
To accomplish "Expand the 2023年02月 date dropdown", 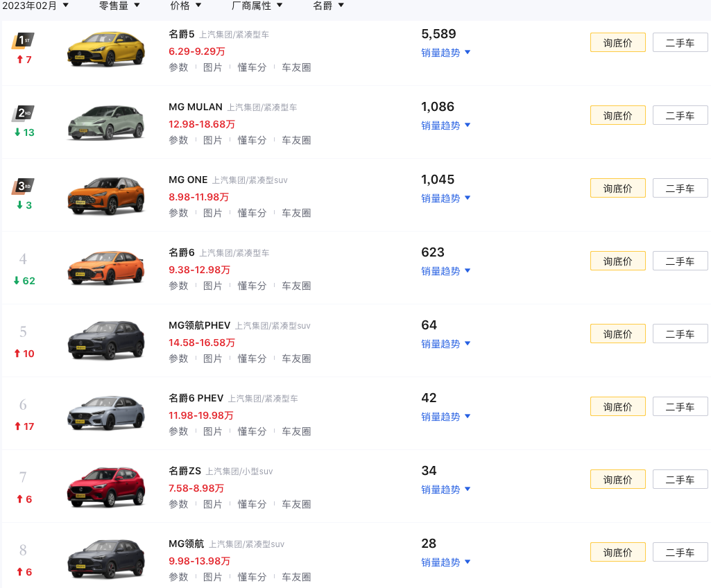I will pyautogui.click(x=36, y=6).
